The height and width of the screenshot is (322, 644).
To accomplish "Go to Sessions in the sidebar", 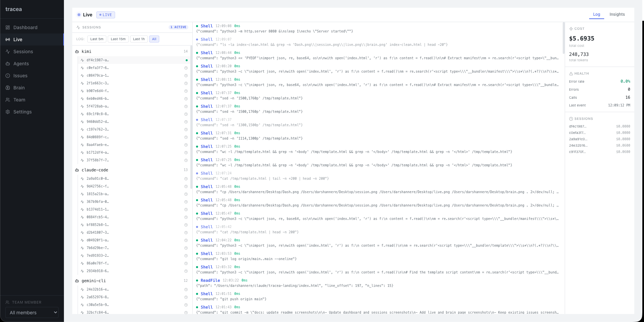I will [32, 52].
